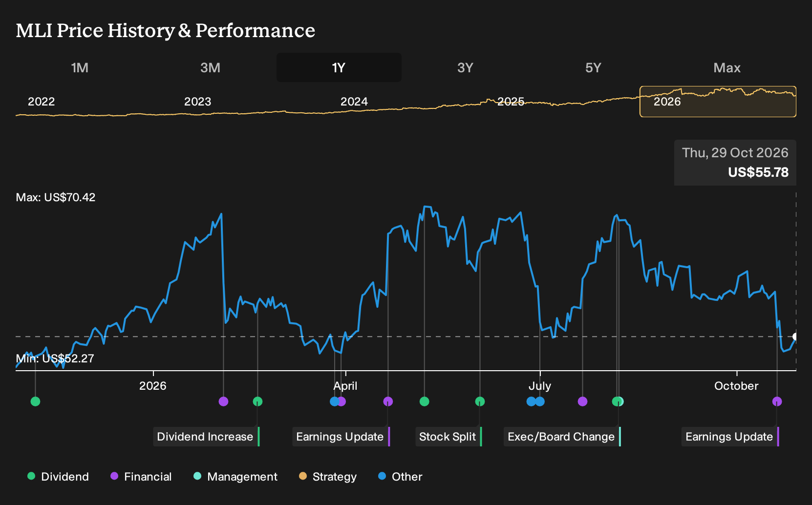Click the MLI Price History & Performance heading
Viewport: 812px width, 505px height.
pyautogui.click(x=166, y=30)
